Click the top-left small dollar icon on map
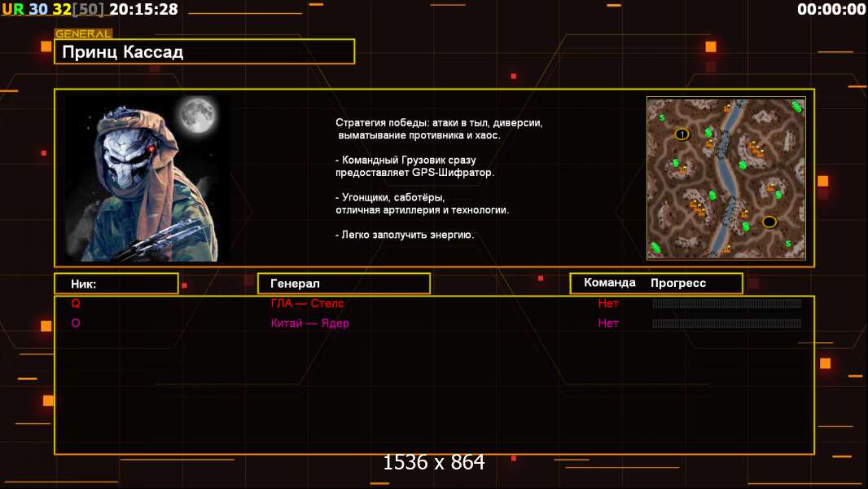868x489 pixels. tap(662, 117)
